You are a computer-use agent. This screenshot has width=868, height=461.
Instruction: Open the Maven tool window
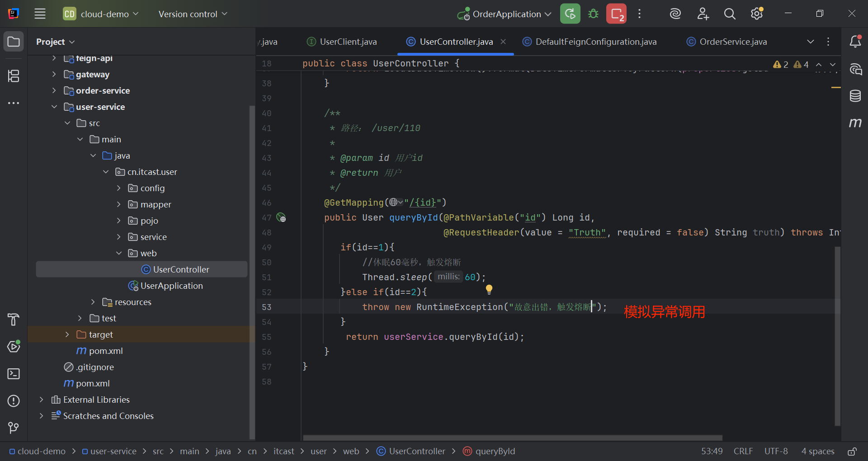[x=855, y=123]
